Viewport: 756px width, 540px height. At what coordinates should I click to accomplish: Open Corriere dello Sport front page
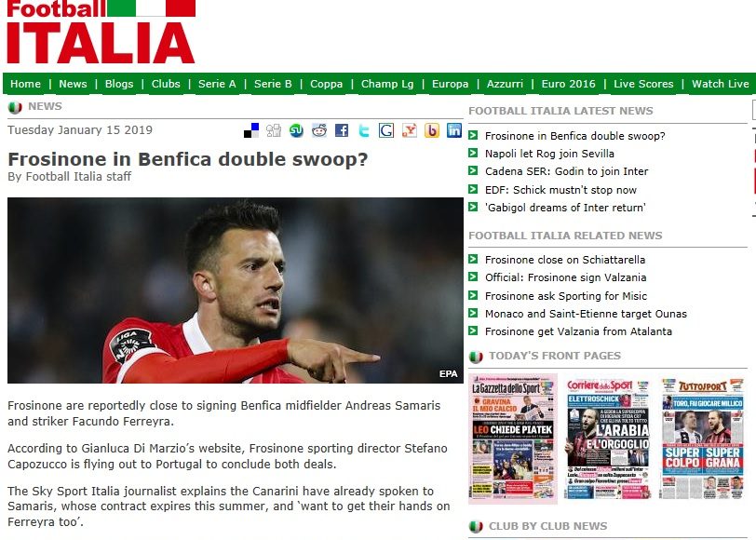coord(607,439)
